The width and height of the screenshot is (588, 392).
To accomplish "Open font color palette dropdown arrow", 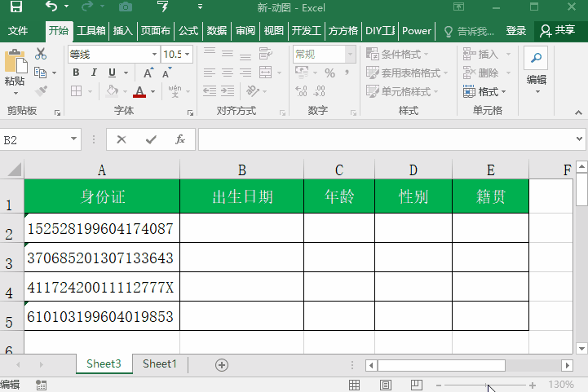I will pyautogui.click(x=153, y=91).
